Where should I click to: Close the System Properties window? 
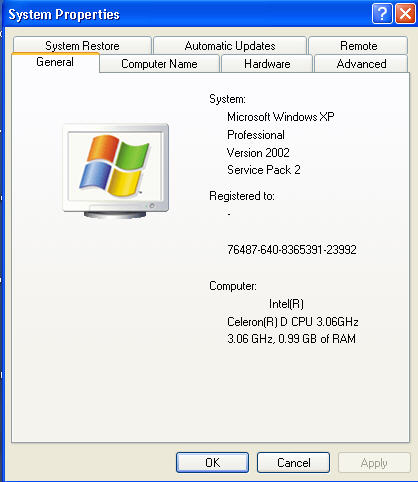[405, 14]
